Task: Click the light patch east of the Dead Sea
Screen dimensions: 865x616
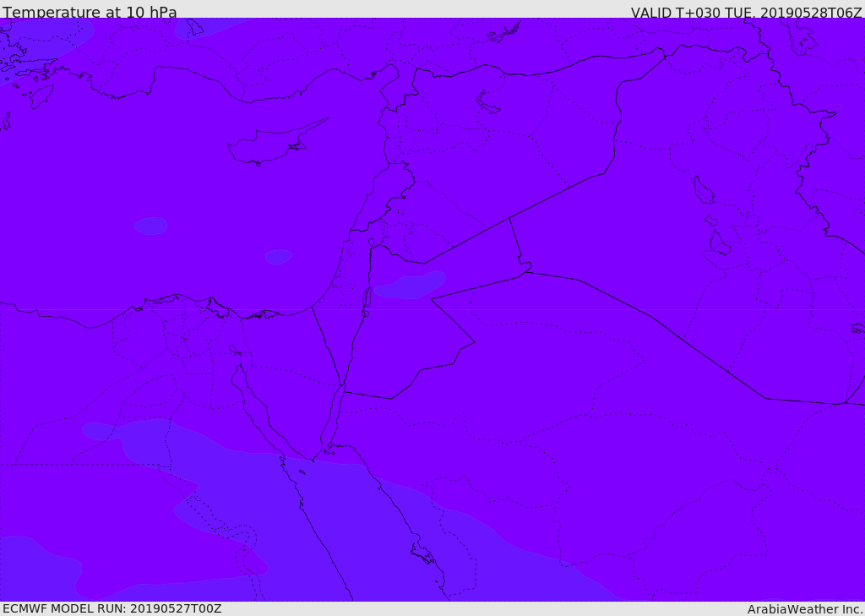Action: pyautogui.click(x=410, y=285)
